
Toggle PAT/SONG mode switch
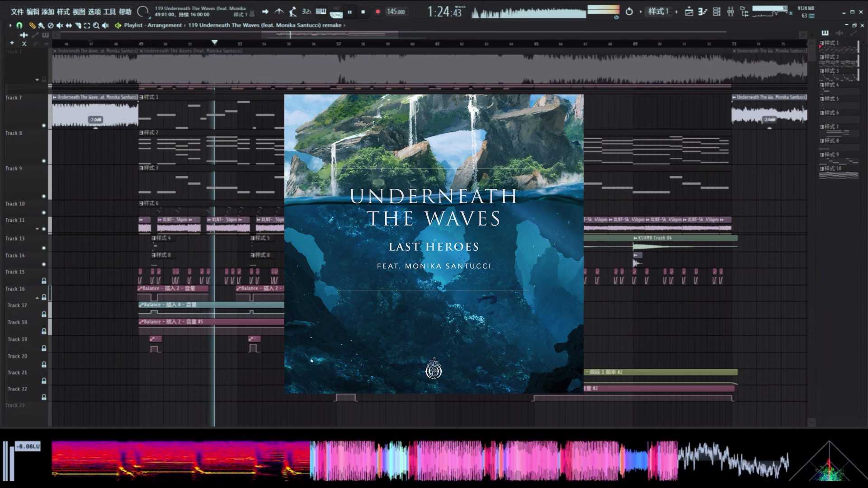(336, 12)
